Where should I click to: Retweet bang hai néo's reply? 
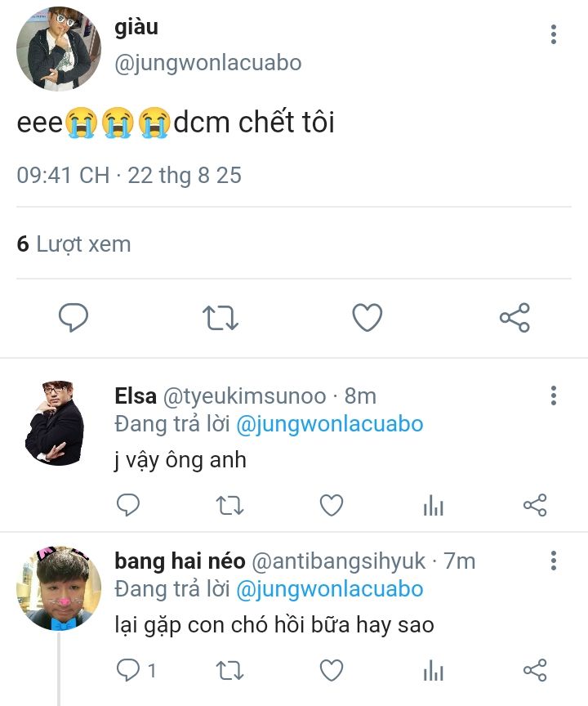point(229,671)
